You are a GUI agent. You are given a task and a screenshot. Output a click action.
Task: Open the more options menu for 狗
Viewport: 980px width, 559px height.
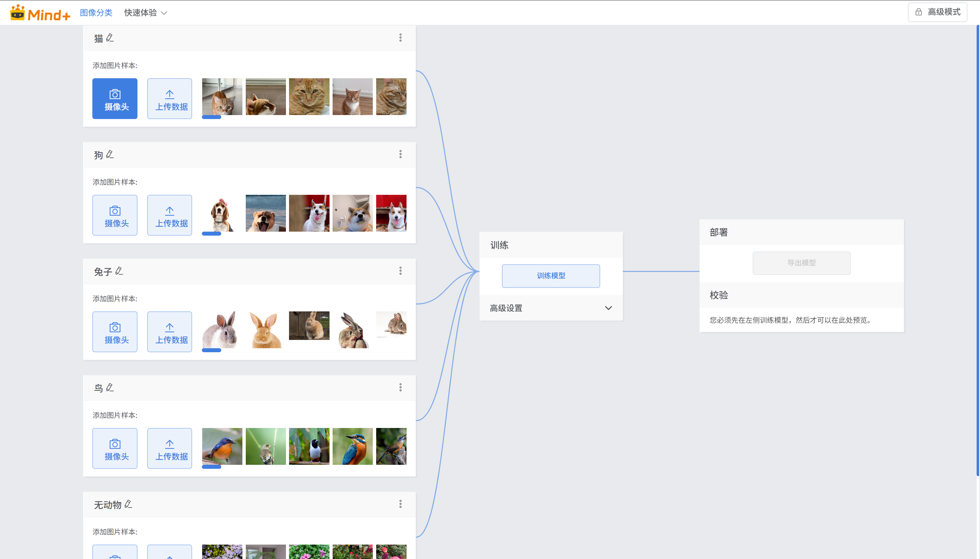(400, 154)
